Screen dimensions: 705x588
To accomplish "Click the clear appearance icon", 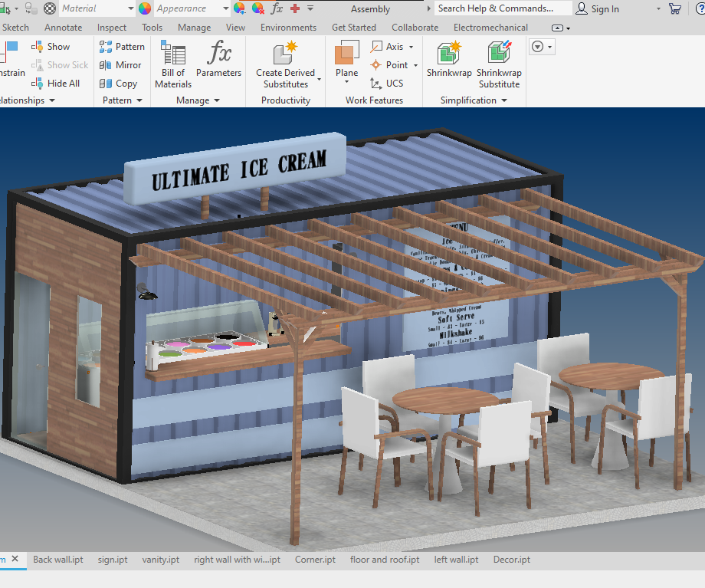I will (258, 8).
